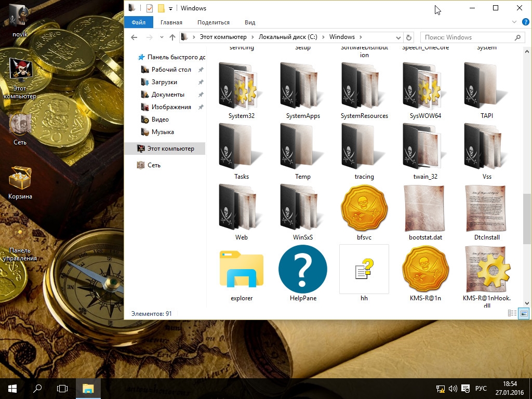The image size is (532, 399).
Task: Select the HelpPane question mark icon
Action: point(303,270)
